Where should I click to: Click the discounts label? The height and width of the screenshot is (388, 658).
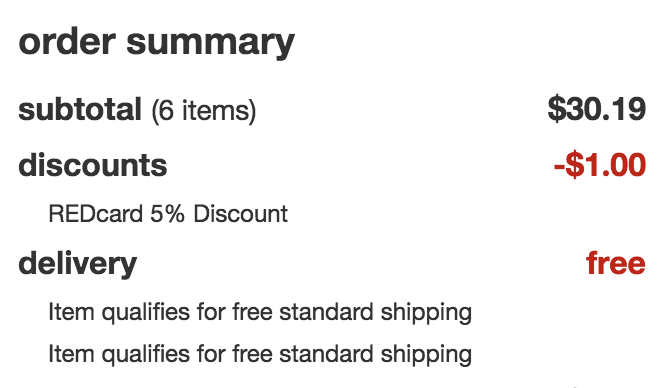(93, 165)
